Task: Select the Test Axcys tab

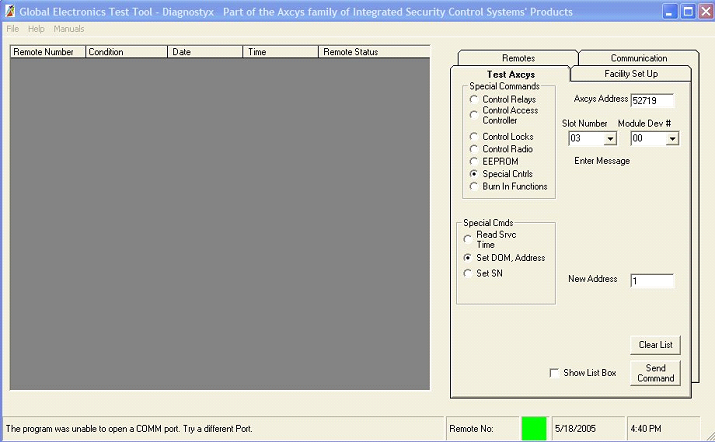Action: [x=510, y=74]
